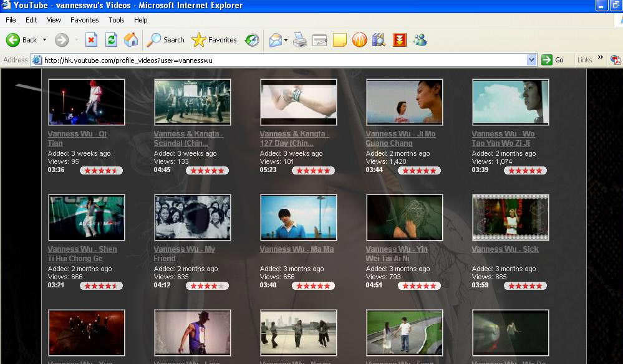Open the Vanness Wu - Qi Tian link
Screen dimensions: 623x364
coord(77,138)
